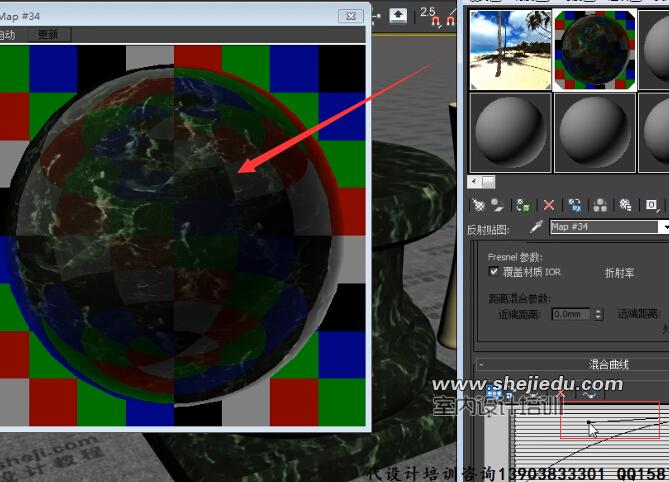Image resolution: width=669 pixels, height=482 pixels.
Task: Close the Map #34 preview window
Action: (351, 16)
